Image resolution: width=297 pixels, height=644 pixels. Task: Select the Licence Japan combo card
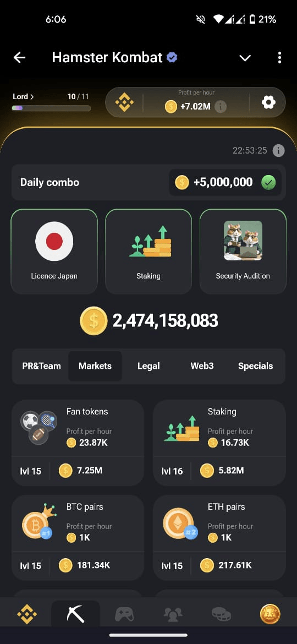point(54,252)
